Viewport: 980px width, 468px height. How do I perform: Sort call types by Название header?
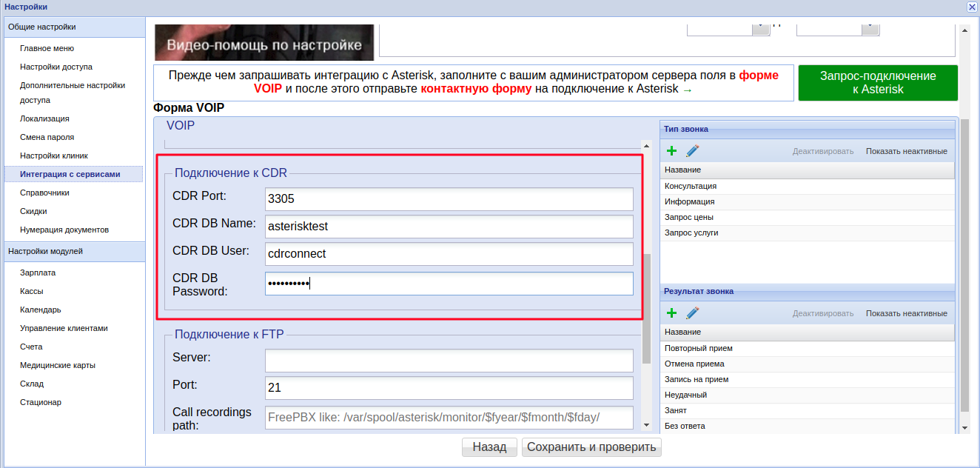pyautogui.click(x=808, y=170)
